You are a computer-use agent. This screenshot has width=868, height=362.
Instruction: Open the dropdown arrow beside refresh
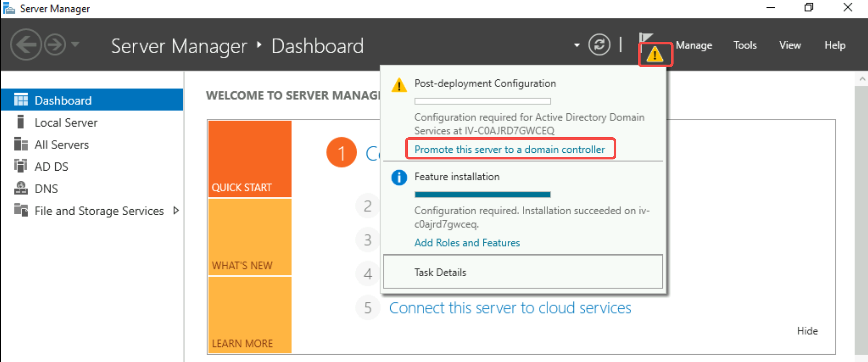577,45
